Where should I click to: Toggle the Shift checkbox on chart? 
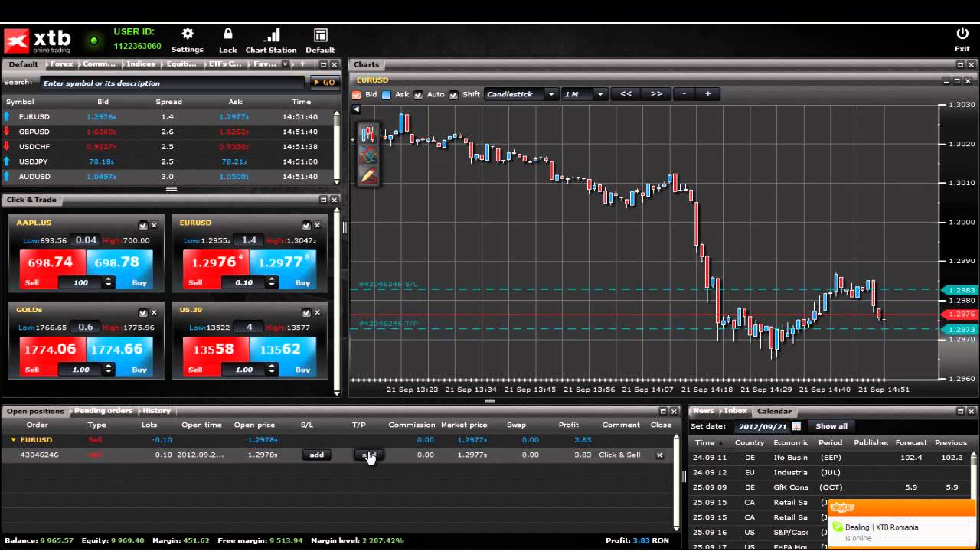[x=454, y=95]
